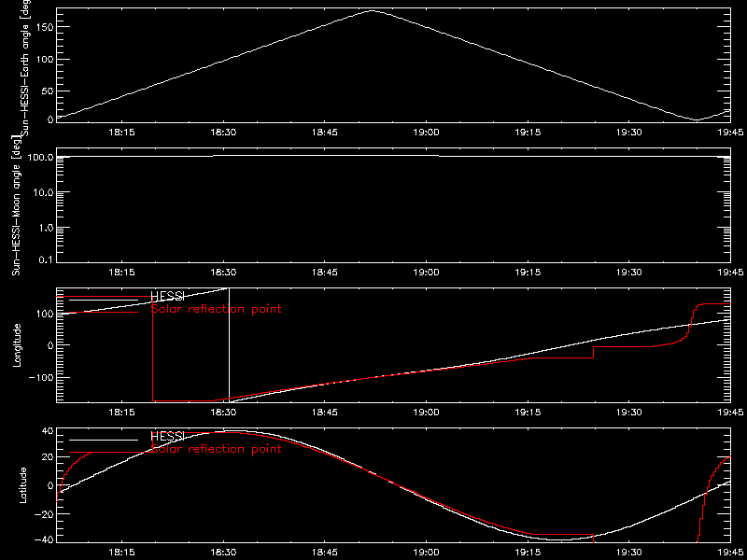Click 19:45 time label under Longitude plot
The height and width of the screenshot is (560, 747).
pos(730,413)
